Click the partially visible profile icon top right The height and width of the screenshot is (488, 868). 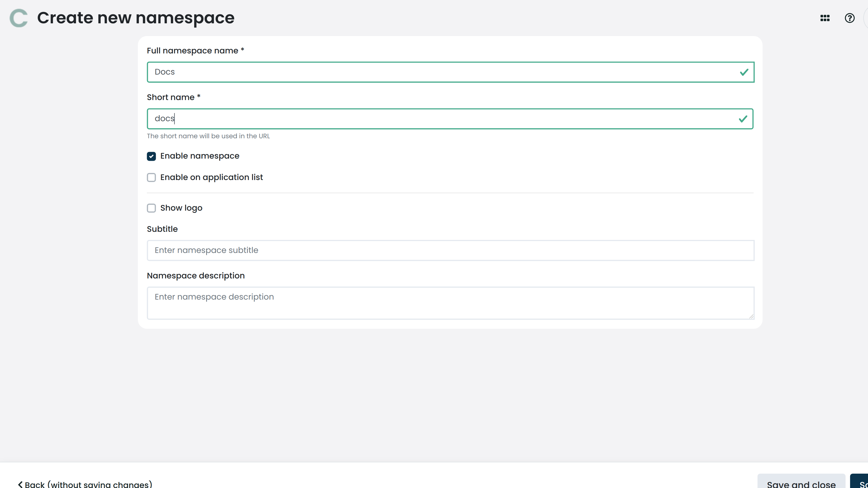point(866,18)
